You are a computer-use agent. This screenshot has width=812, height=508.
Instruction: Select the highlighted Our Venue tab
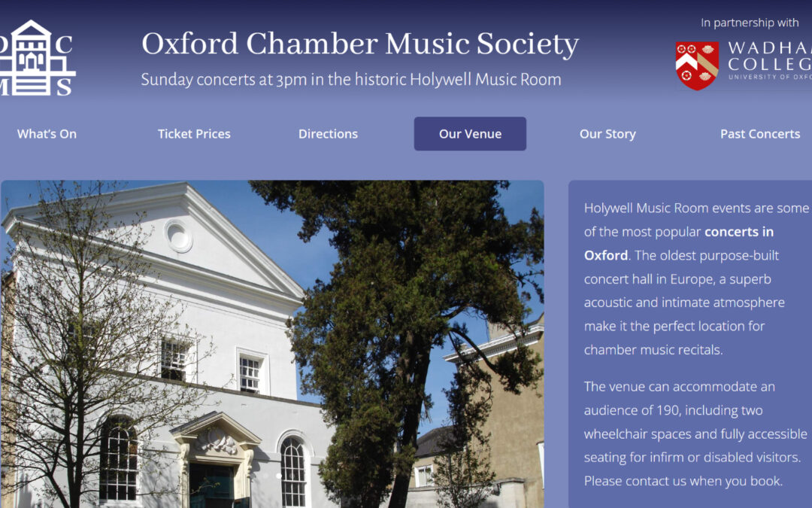(470, 134)
